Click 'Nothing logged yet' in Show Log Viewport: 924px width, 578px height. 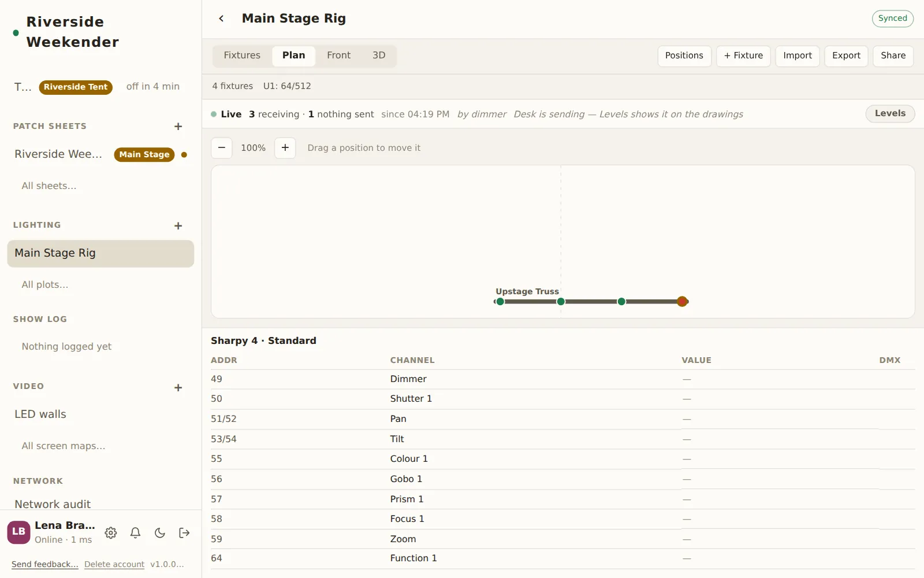tap(66, 347)
